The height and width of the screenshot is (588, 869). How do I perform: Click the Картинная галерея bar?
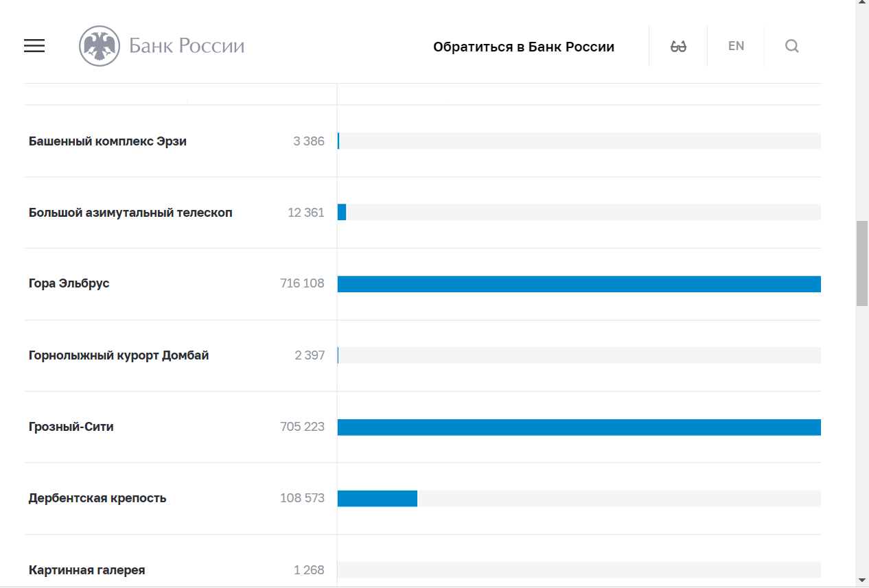tap(579, 570)
